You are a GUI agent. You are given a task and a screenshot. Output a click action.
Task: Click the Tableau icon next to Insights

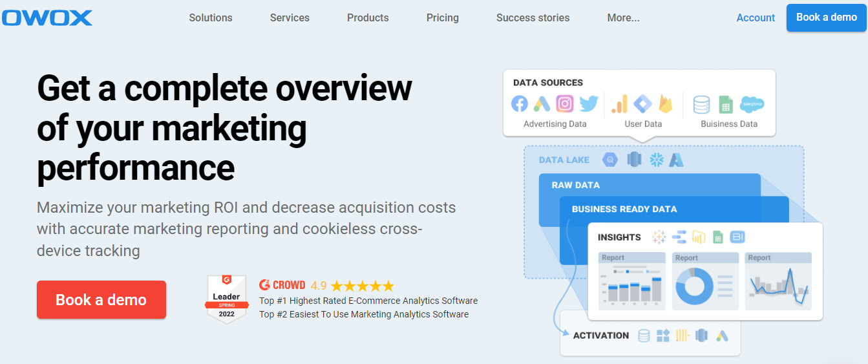point(659,237)
